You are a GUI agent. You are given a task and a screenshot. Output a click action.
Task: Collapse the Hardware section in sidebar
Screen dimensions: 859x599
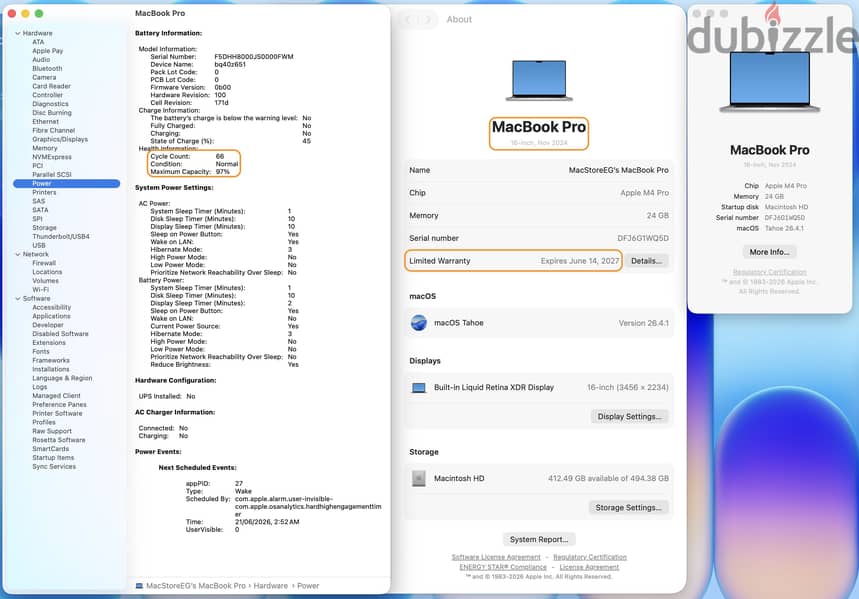pos(18,33)
